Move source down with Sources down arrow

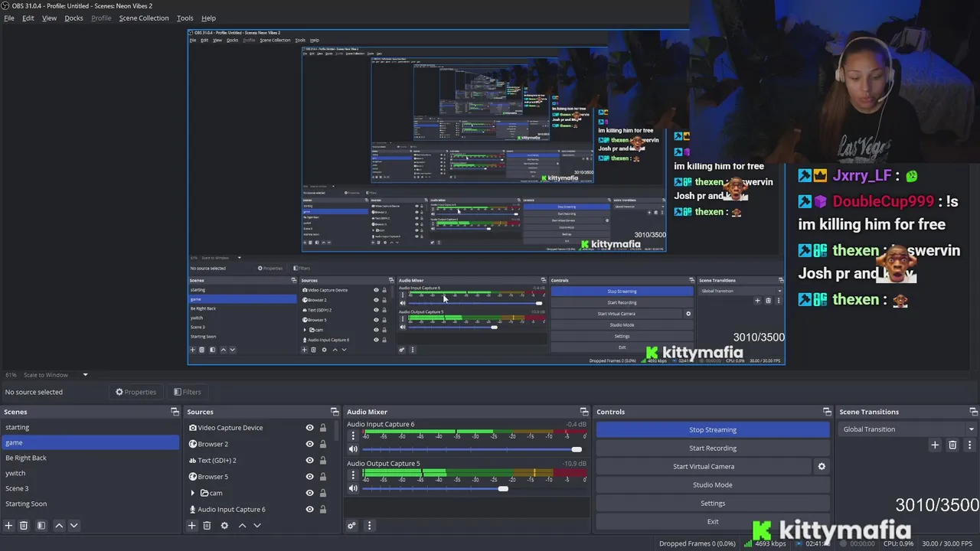tap(257, 526)
